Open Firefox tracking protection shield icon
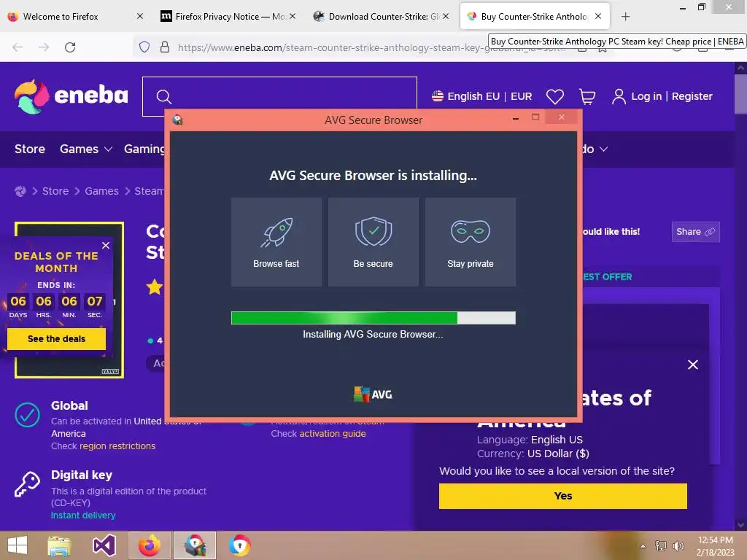The height and width of the screenshot is (560, 747). click(144, 47)
